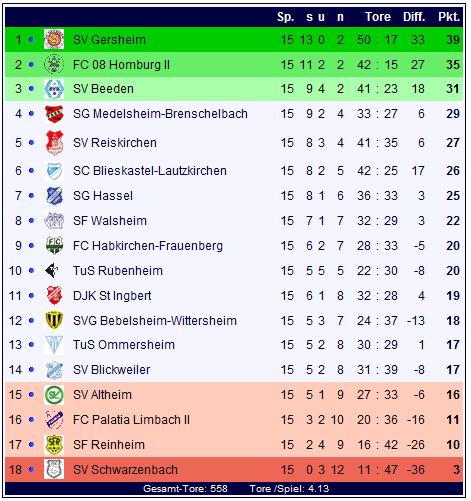
Task: Select the TuS Rubenheim team name
Action: point(118,271)
